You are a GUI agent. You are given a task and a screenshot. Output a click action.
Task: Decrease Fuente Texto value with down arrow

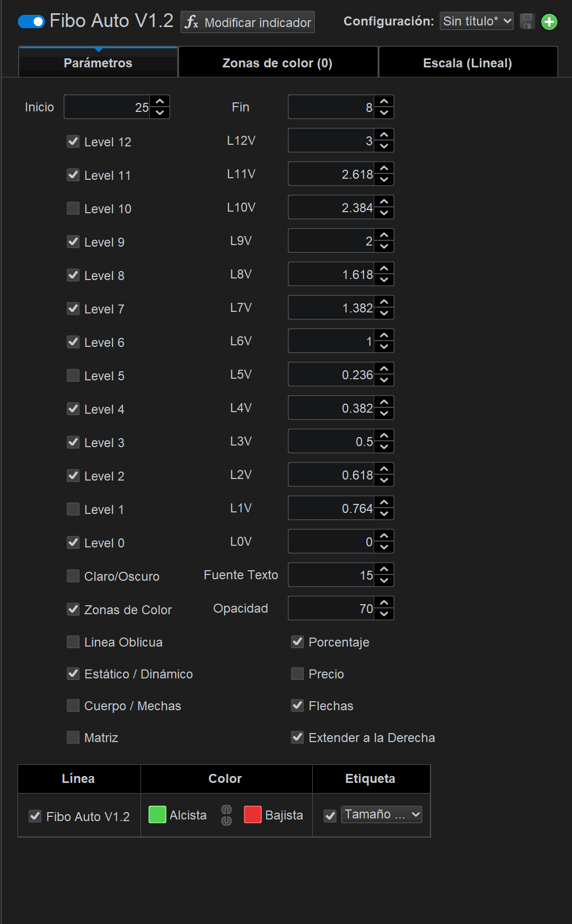384,581
